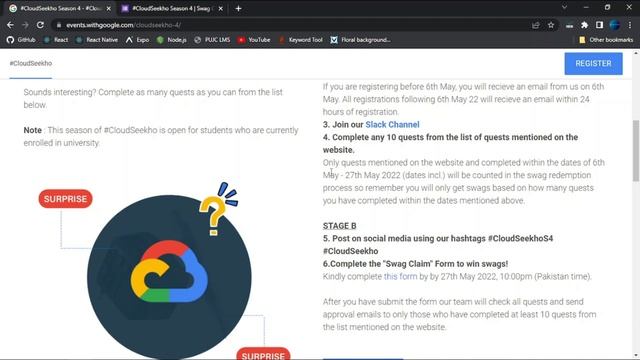This screenshot has width=640, height=360.
Task: Share this page via address bar icon
Action: [536, 25]
